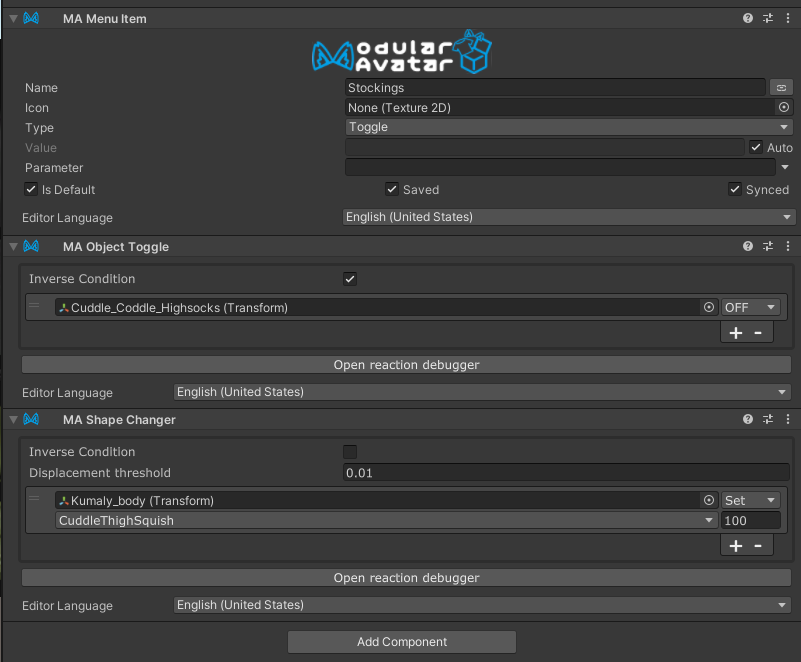Click the Name field containing Stockings
Viewport: 801px width, 662px height.
pos(555,88)
